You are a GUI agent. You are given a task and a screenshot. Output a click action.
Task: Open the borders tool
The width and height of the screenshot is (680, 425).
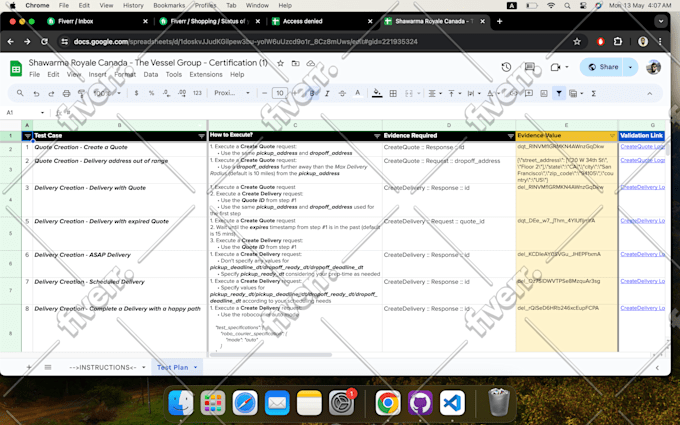point(393,93)
